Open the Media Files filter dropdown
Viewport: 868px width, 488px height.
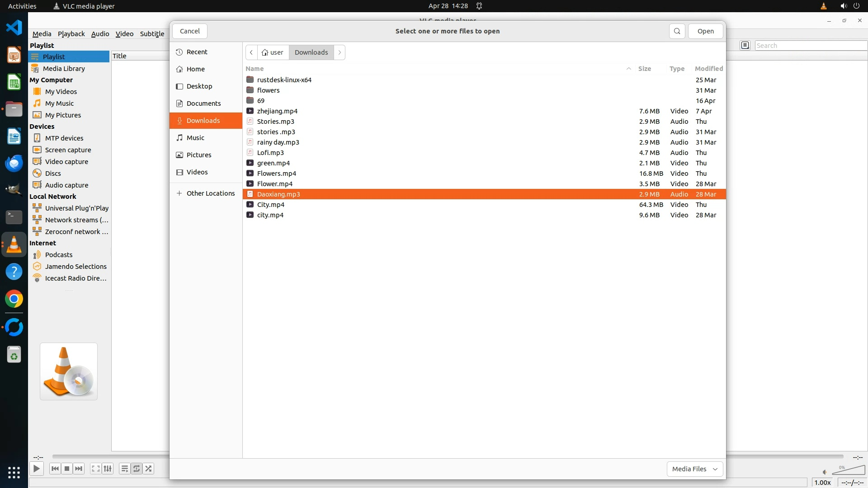tap(694, 469)
